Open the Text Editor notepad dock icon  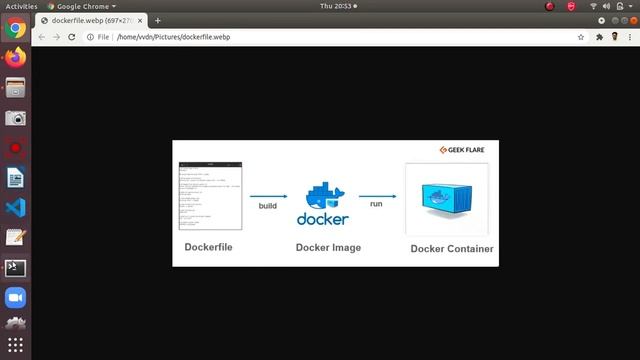click(x=16, y=238)
